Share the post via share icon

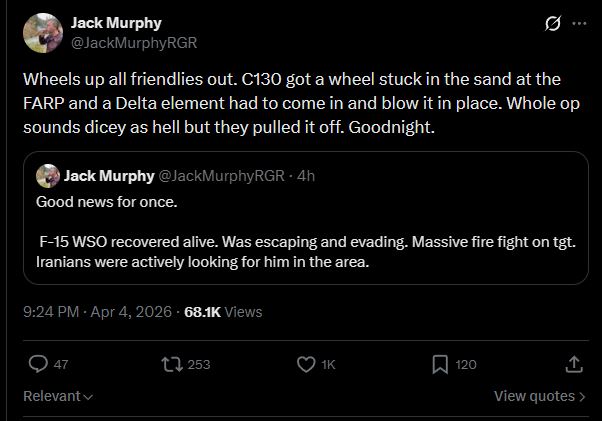574,364
